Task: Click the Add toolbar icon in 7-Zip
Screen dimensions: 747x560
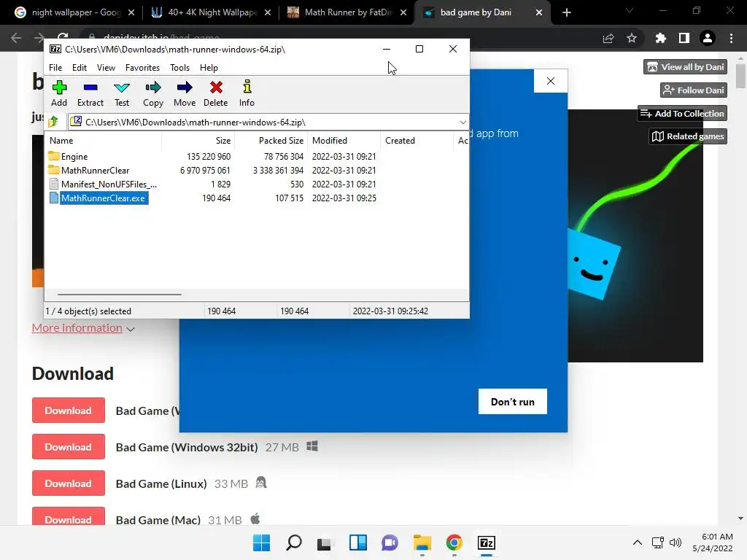Action: point(59,93)
